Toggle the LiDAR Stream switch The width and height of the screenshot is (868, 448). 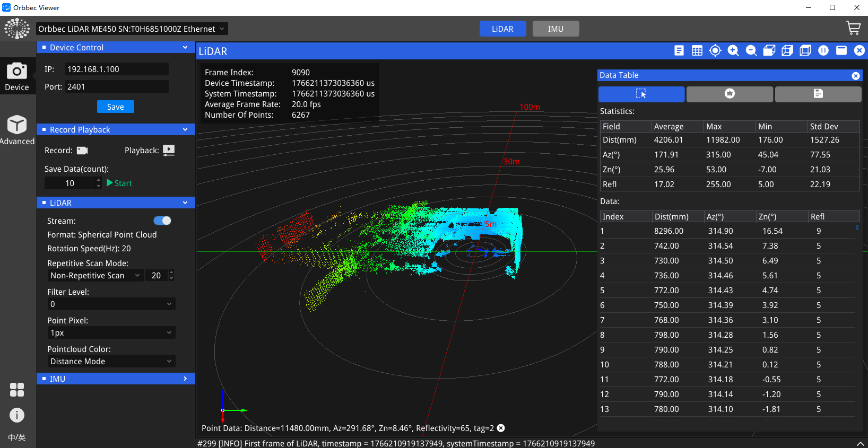tap(162, 221)
